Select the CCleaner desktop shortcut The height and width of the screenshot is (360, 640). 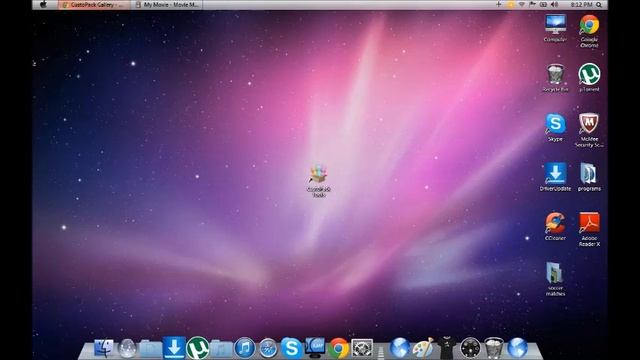click(x=556, y=227)
